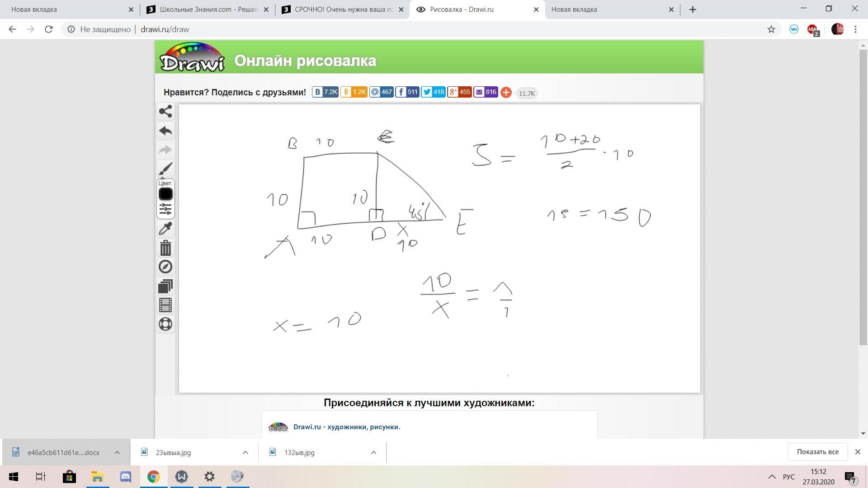Click the Показать все button

tap(817, 452)
